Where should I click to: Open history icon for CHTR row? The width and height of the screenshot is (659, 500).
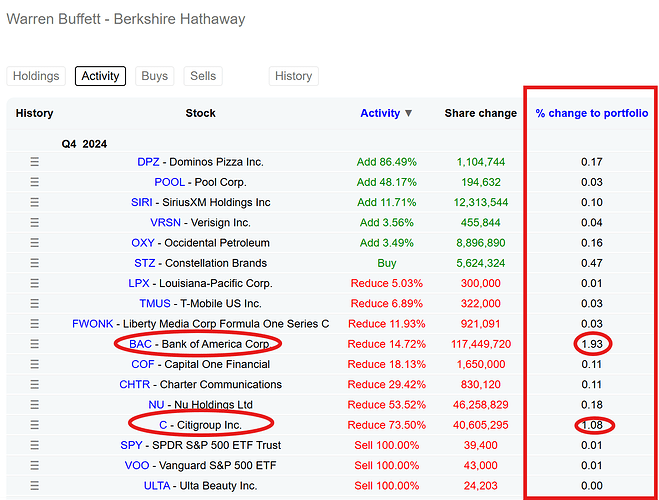(34, 384)
